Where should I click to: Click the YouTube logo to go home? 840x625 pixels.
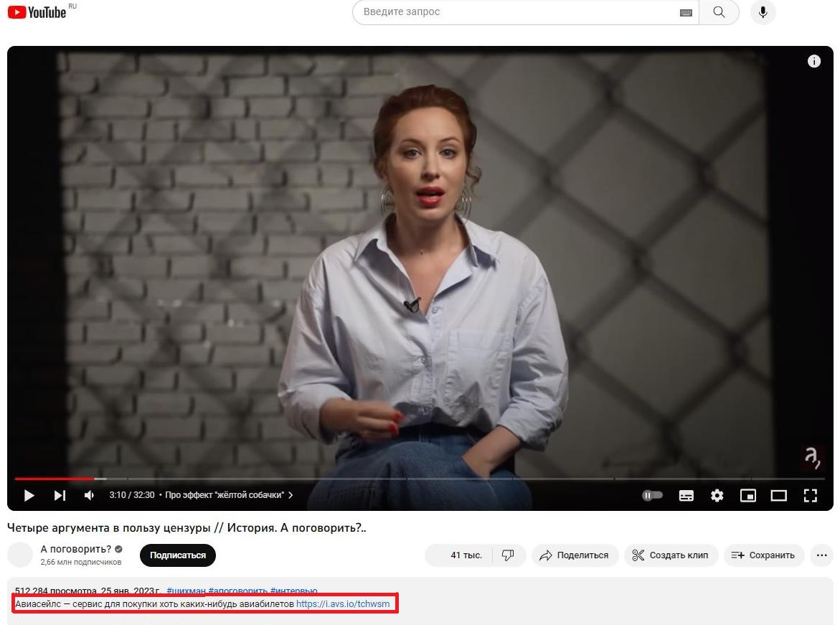click(x=37, y=12)
